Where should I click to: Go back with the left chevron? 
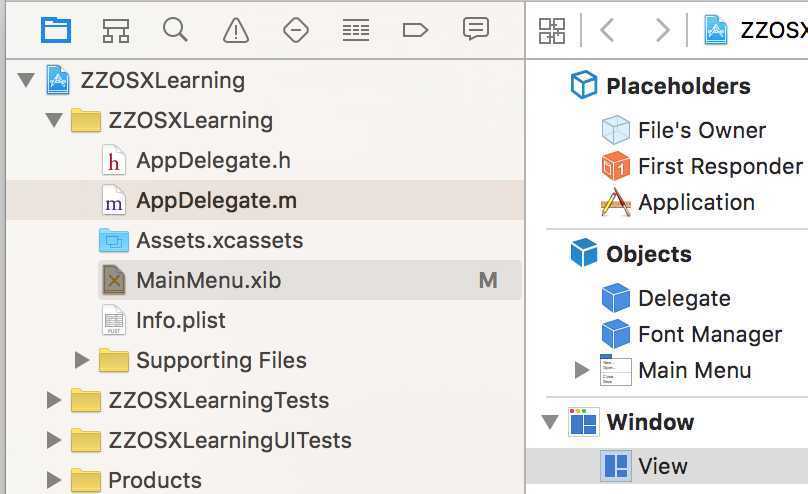(606, 30)
